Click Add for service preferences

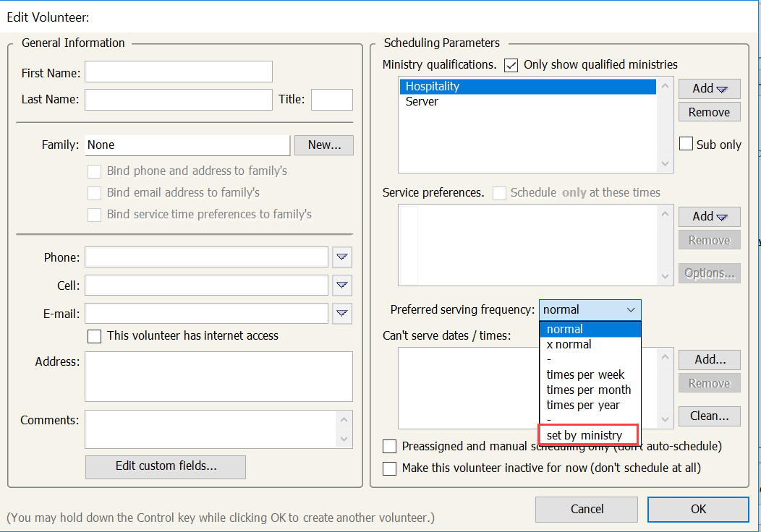[x=709, y=216]
